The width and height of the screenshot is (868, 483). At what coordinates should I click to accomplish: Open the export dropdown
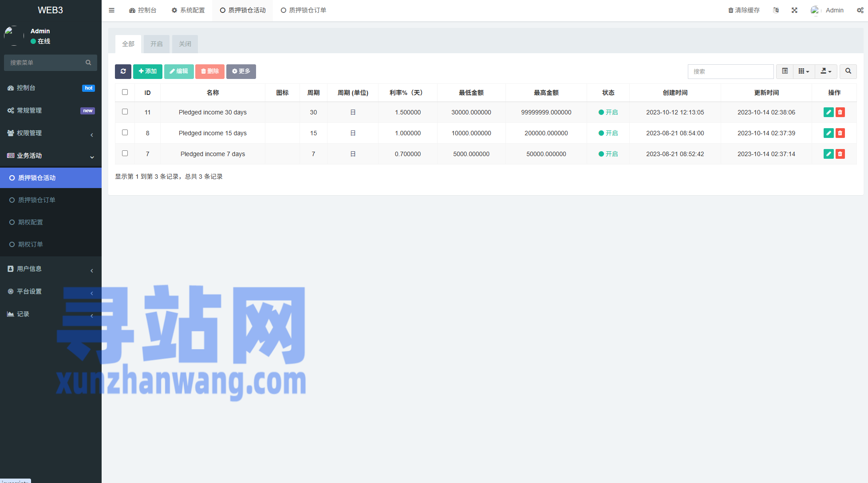826,71
